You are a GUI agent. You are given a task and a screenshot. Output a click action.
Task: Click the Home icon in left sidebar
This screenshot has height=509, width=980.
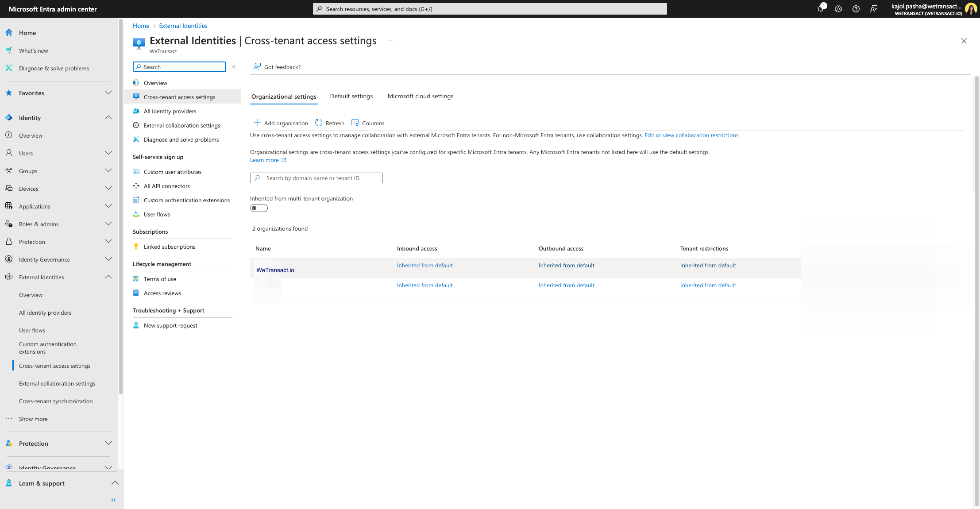pyautogui.click(x=9, y=33)
